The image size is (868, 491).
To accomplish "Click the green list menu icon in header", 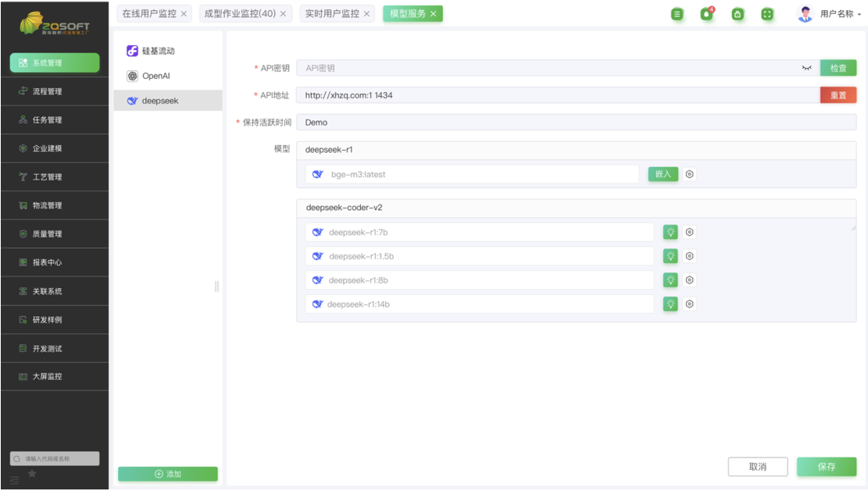I will tap(677, 14).
